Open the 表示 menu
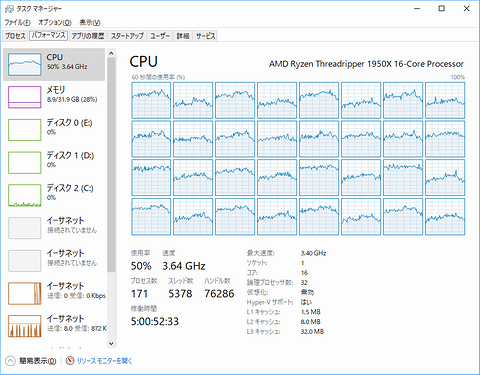Image resolution: width=480 pixels, height=375 pixels. point(90,22)
